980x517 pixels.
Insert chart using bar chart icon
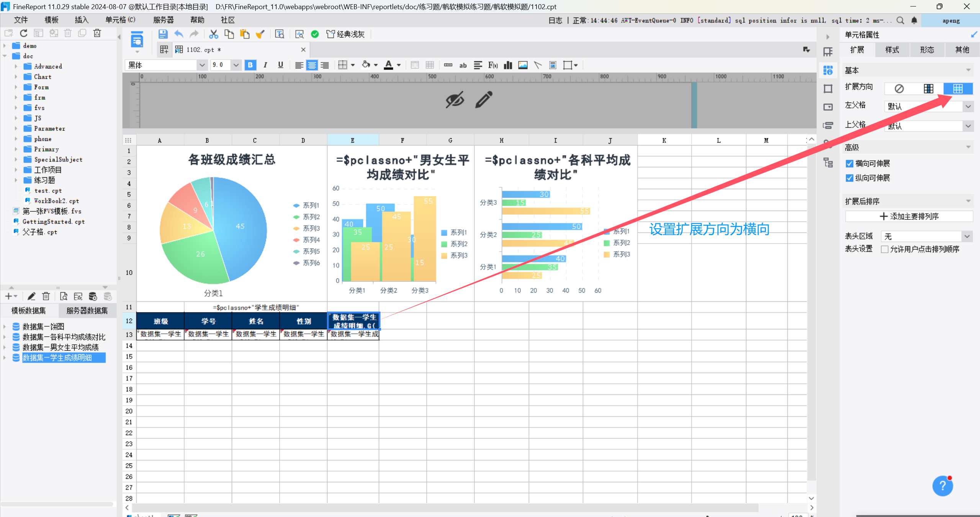(x=508, y=65)
